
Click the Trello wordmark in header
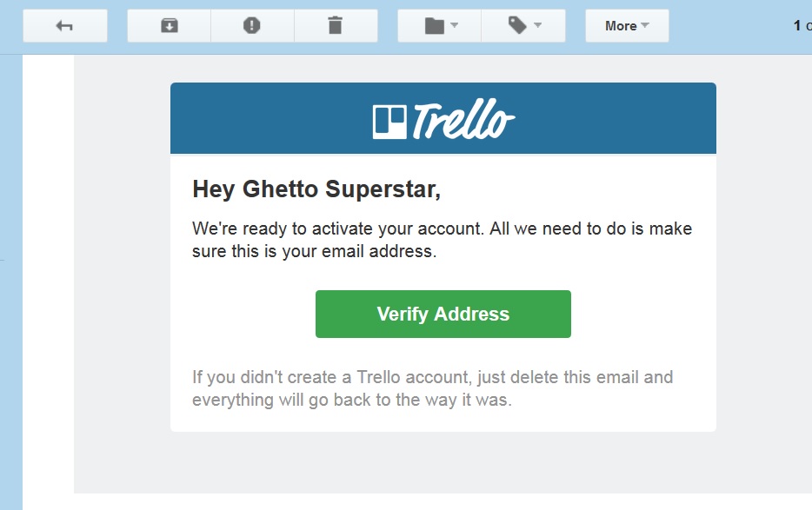coord(463,122)
